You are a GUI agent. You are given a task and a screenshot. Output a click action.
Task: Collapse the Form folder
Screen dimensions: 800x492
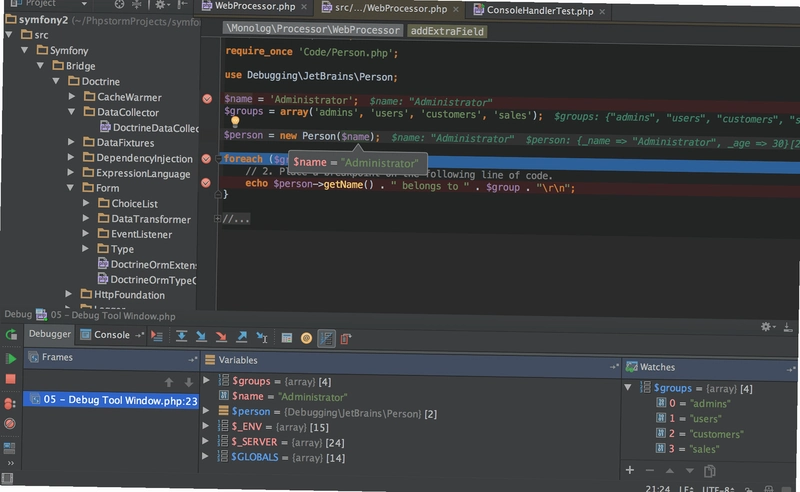[x=70, y=188]
